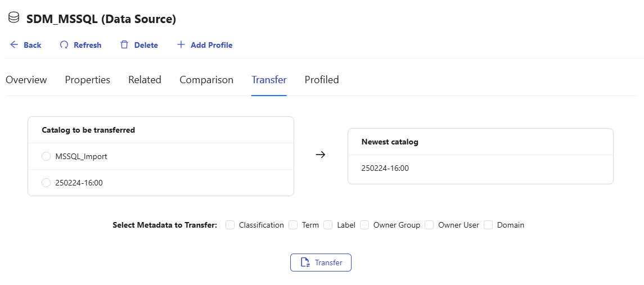Enable the Owner Group checkbox
Screen dimensions: 644x285
pyautogui.click(x=364, y=225)
